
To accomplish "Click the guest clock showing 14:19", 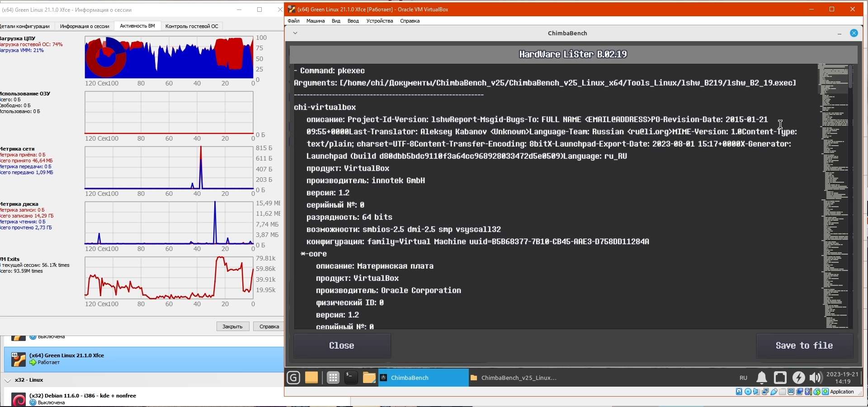I will [843, 378].
